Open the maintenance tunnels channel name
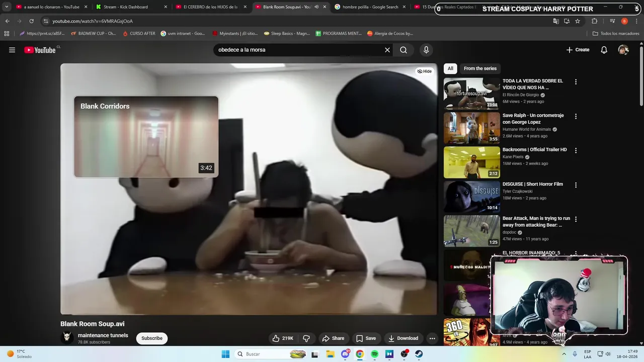 (103, 335)
